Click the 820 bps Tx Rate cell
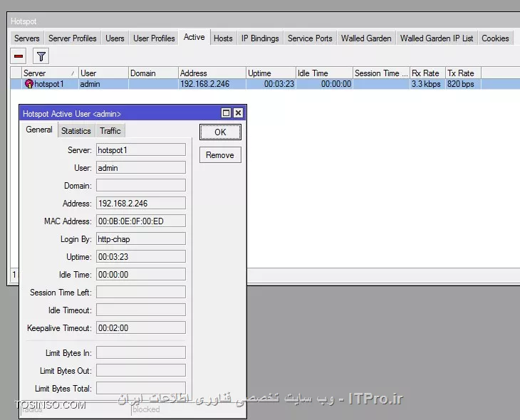520x420 pixels. tap(463, 84)
